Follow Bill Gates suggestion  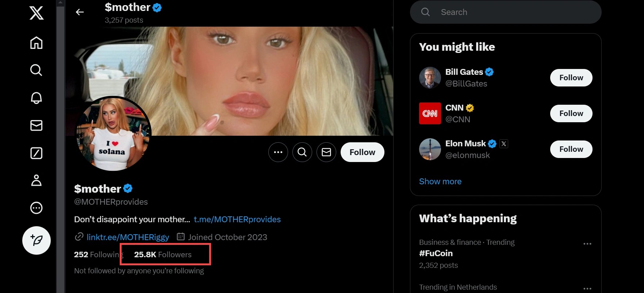571,78
